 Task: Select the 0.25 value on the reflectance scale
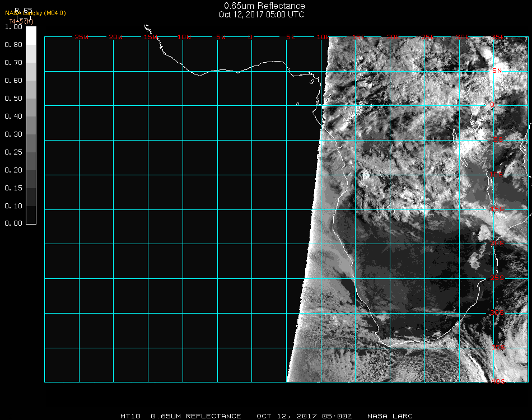tap(13, 152)
